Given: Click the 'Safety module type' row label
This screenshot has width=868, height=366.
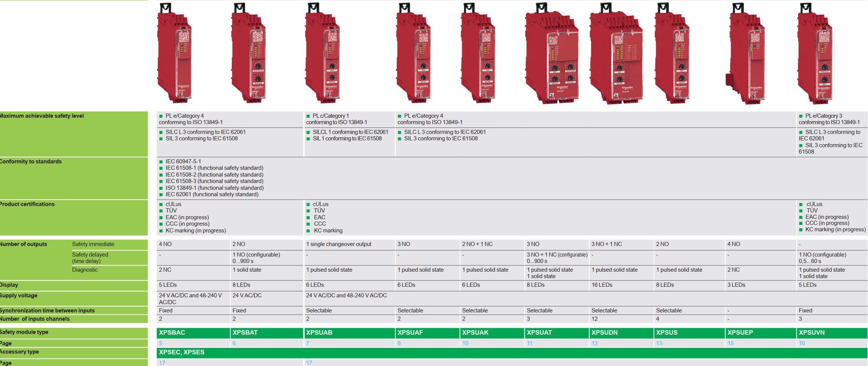Looking at the screenshot, I should [24, 332].
